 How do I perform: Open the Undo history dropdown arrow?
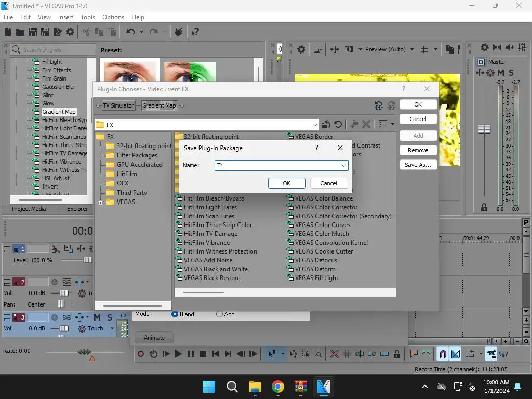(141, 32)
